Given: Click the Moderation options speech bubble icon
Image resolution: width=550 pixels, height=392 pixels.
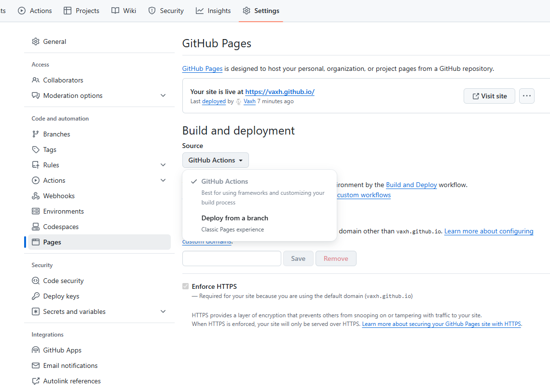Looking at the screenshot, I should (x=35, y=95).
